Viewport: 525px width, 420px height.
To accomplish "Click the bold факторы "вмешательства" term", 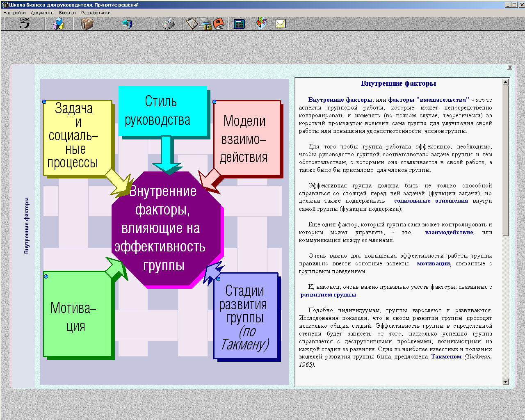I will point(429,100).
